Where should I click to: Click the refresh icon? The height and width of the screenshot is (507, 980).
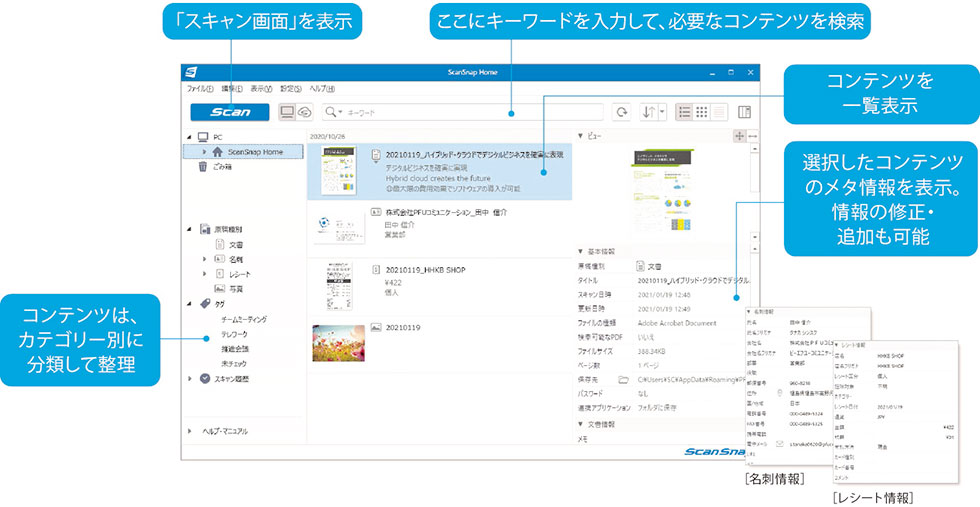pos(622,112)
